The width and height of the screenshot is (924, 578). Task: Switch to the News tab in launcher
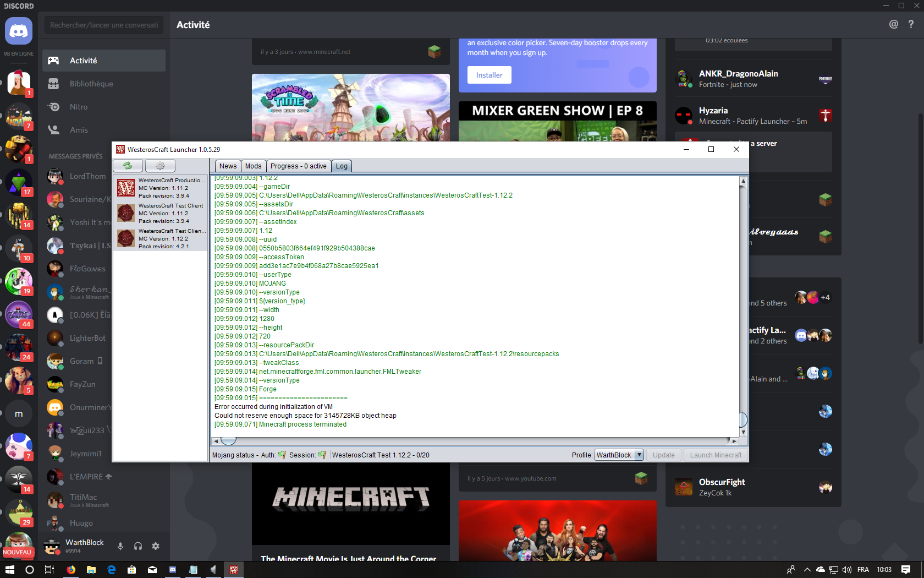point(228,166)
